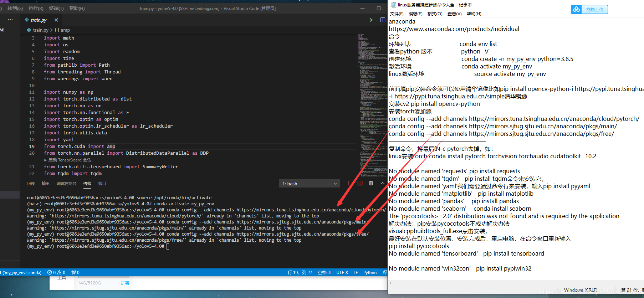Switch to the 问题 panel tab
Screen dimensions: 644x298
point(31,184)
